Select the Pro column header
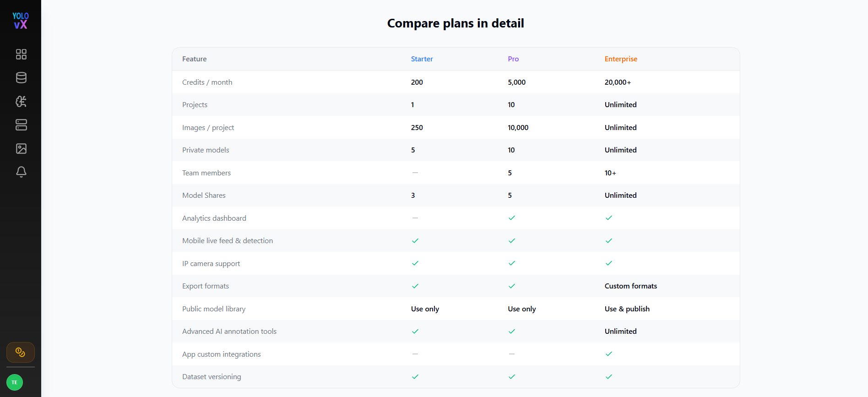Screen dimensions: 868x397 (x=513, y=59)
